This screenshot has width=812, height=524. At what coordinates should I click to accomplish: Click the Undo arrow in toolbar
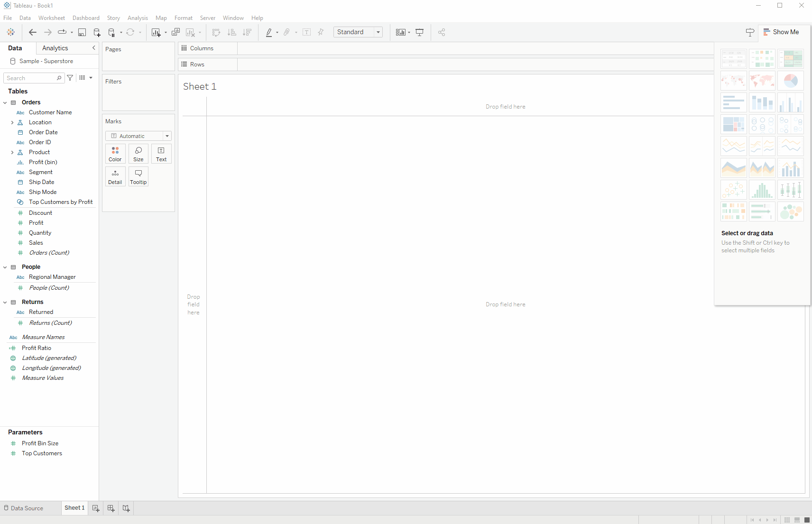tap(32, 32)
